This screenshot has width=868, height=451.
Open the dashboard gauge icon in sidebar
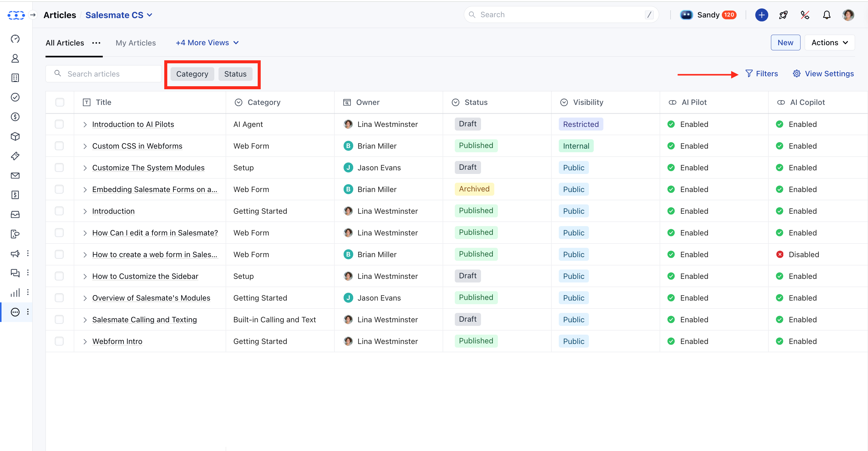(x=15, y=39)
